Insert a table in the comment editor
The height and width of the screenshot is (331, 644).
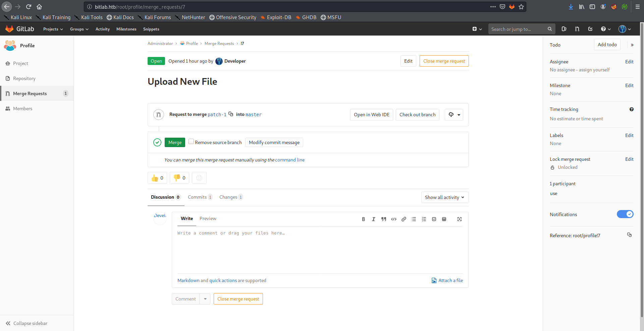click(444, 219)
